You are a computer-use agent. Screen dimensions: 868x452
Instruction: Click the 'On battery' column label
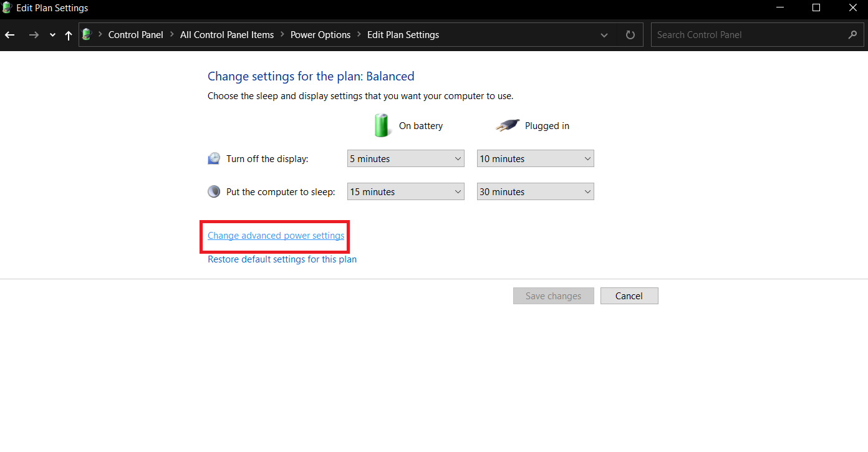(x=421, y=126)
